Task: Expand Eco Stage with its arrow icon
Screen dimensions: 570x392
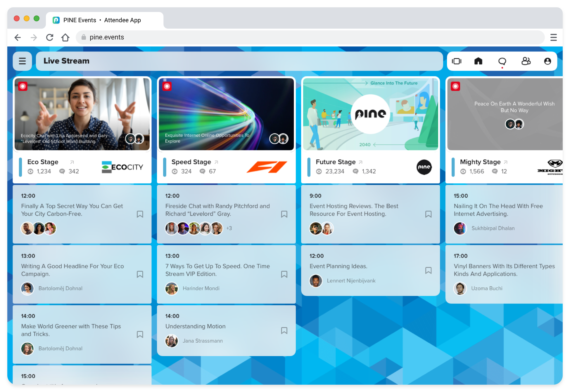Action: pos(72,162)
